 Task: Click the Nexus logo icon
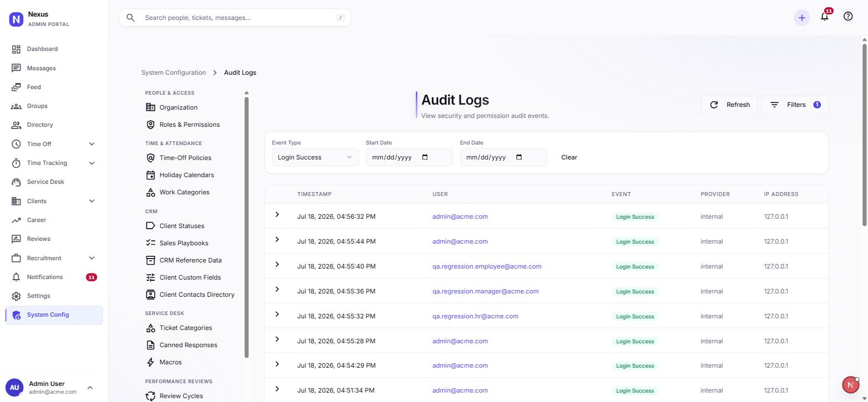(x=16, y=19)
